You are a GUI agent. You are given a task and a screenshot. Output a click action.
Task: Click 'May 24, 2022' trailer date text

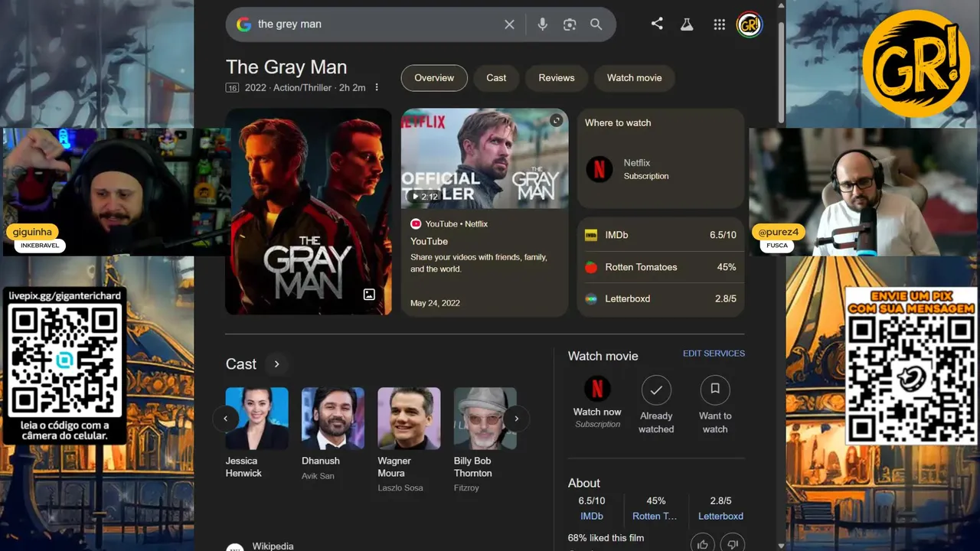coord(435,303)
